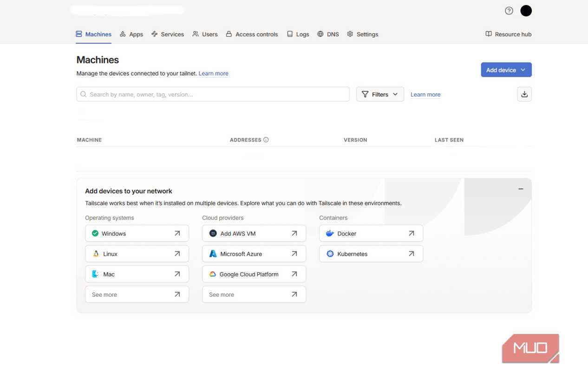Open the user profile avatar
Viewport: 588px width, 392px height.
pos(526,11)
